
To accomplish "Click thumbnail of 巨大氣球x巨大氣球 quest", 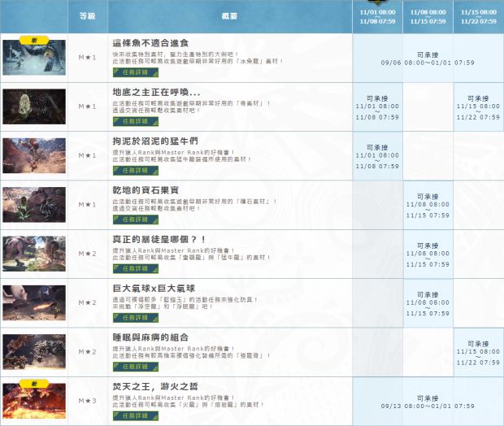I will [x=34, y=303].
